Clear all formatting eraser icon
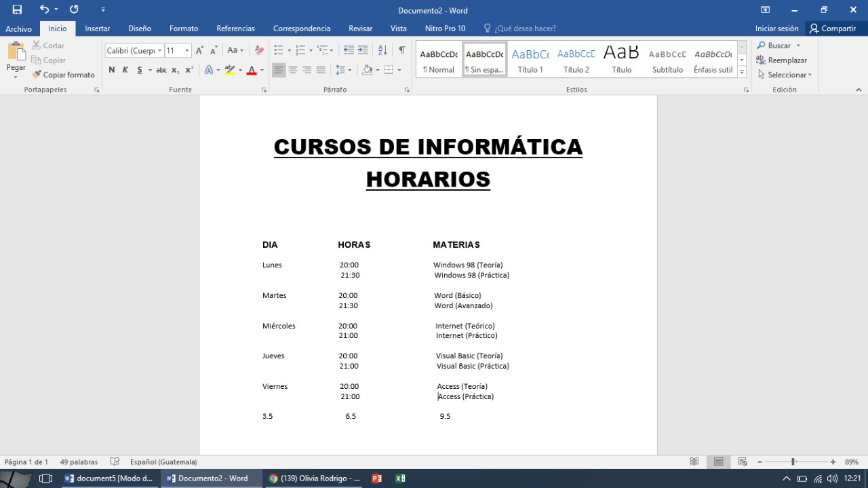Viewport: 868px width, 488px height. click(x=259, y=50)
